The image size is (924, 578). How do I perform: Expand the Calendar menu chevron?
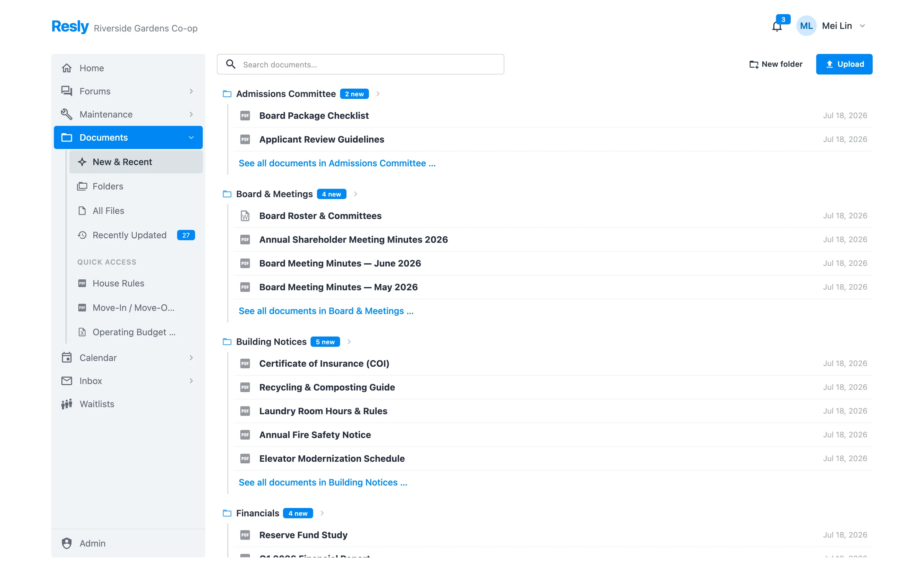[x=191, y=358]
